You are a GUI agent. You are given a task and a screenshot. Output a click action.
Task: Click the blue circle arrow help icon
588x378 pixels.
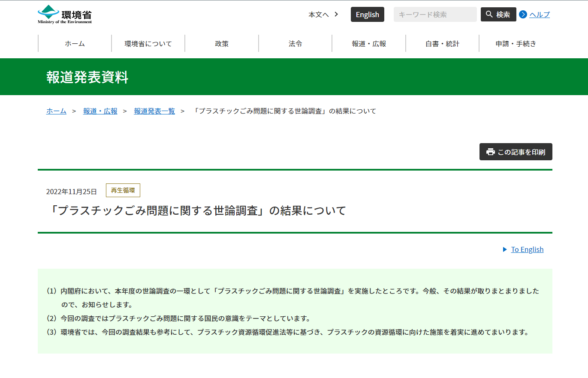[523, 15]
